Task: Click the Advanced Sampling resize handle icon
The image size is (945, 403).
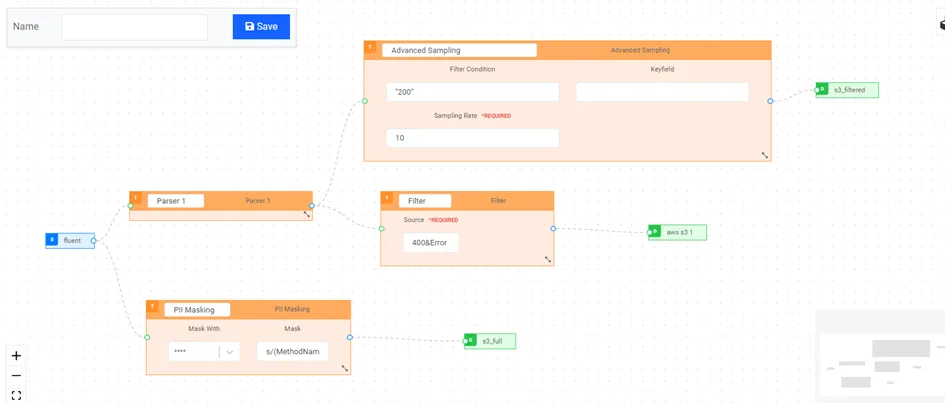Action: coord(765,155)
